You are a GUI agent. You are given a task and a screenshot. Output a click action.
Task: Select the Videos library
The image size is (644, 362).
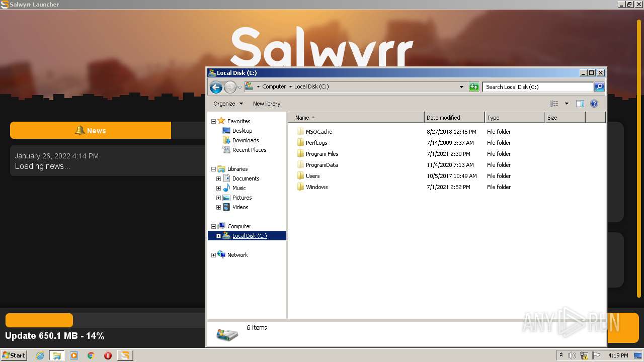click(x=240, y=207)
